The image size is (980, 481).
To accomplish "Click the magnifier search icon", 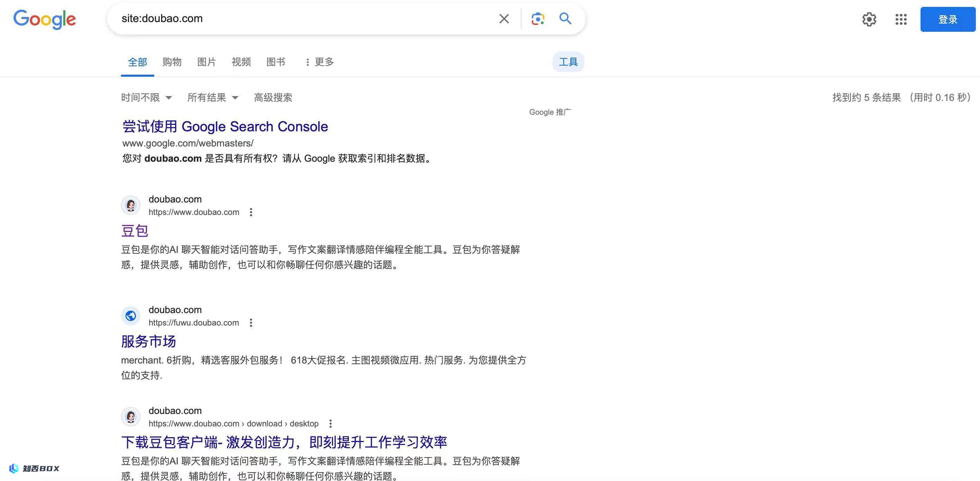I will pyautogui.click(x=565, y=18).
